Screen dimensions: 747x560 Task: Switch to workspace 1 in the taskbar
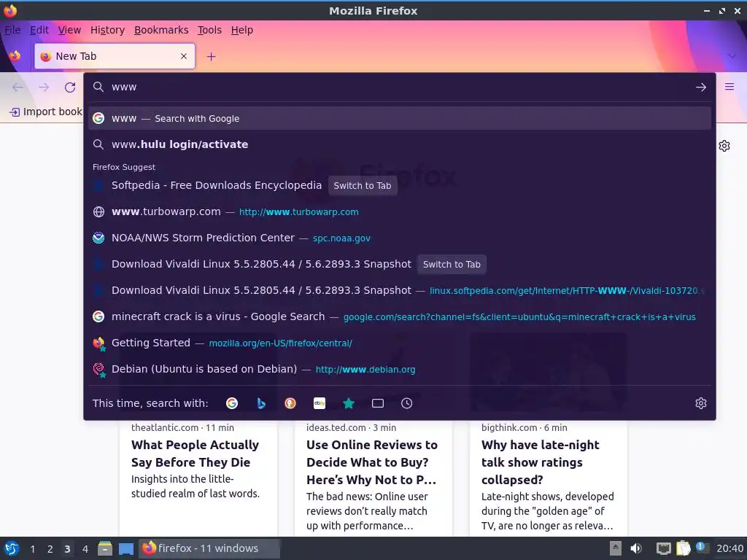(x=32, y=549)
